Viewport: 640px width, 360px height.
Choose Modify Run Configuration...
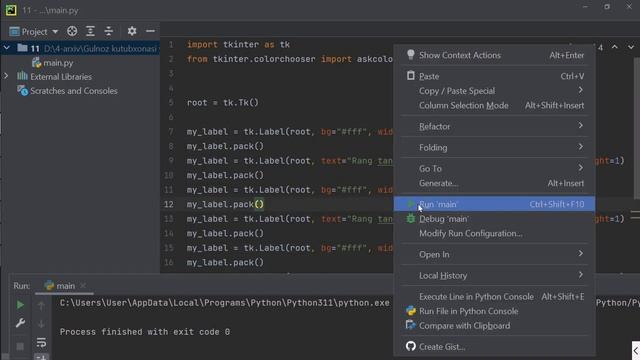[494, 233]
